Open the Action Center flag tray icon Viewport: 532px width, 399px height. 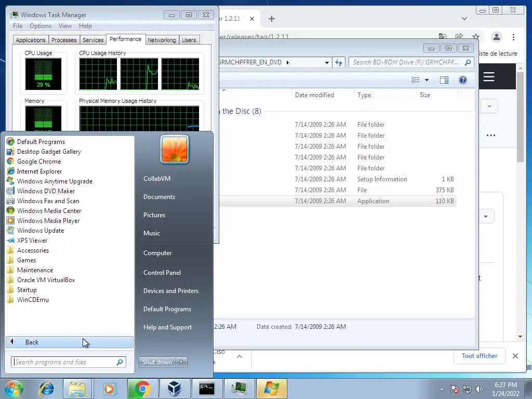tap(455, 389)
